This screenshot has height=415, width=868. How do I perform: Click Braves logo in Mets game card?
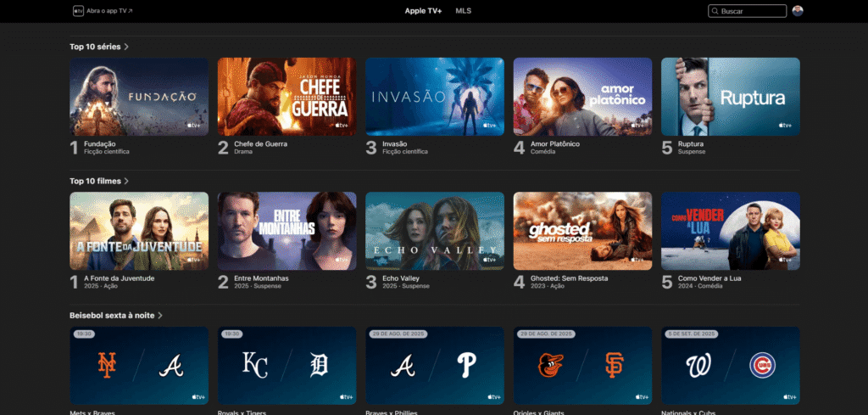point(171,366)
